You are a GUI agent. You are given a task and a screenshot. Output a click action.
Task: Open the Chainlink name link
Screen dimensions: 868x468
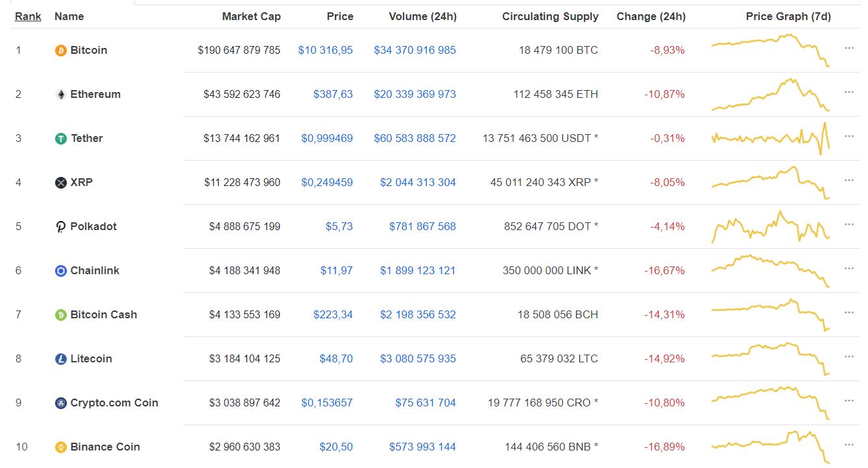(x=95, y=270)
